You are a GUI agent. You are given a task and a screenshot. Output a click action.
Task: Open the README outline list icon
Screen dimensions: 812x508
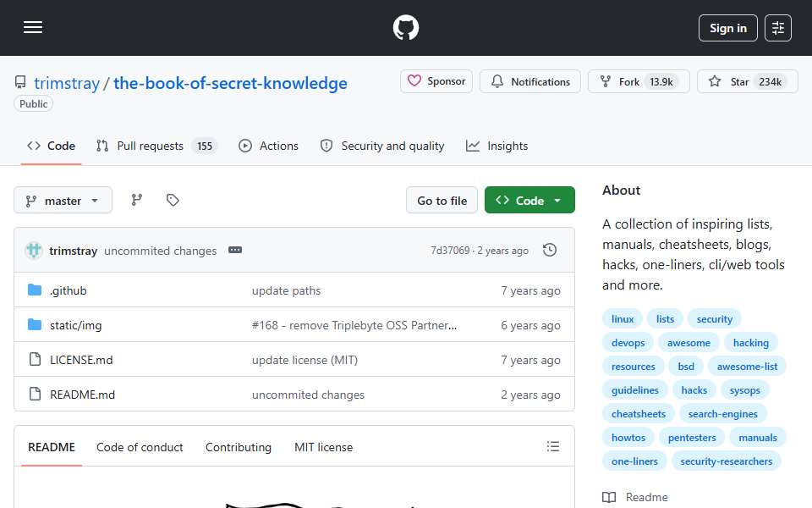[x=552, y=446]
